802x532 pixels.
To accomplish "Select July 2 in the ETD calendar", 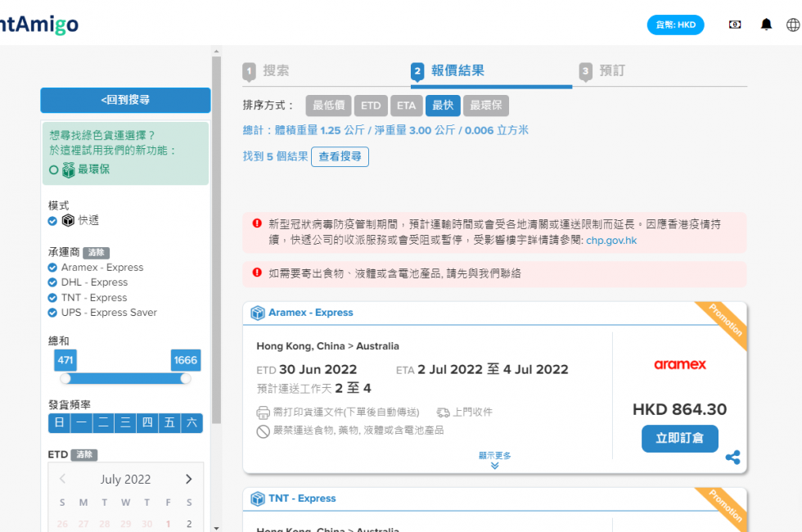I will tap(189, 524).
